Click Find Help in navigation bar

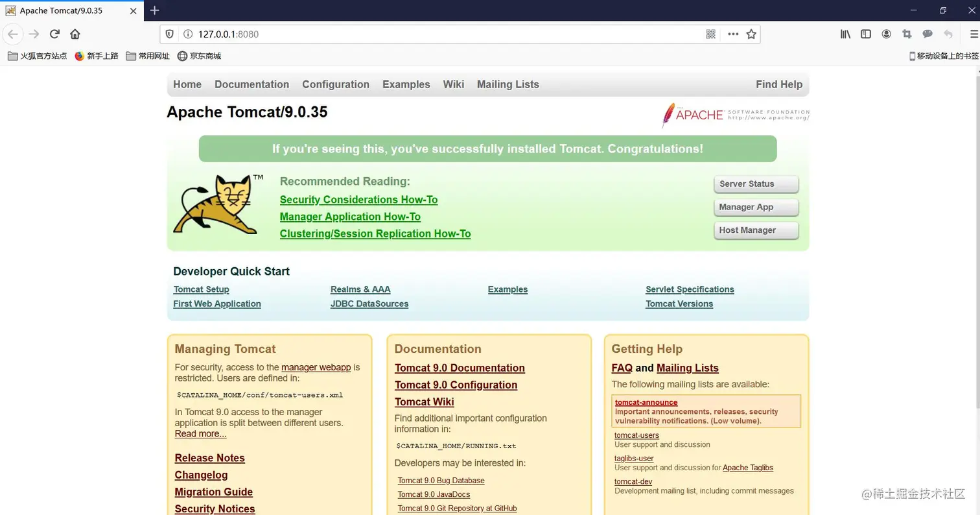779,84
